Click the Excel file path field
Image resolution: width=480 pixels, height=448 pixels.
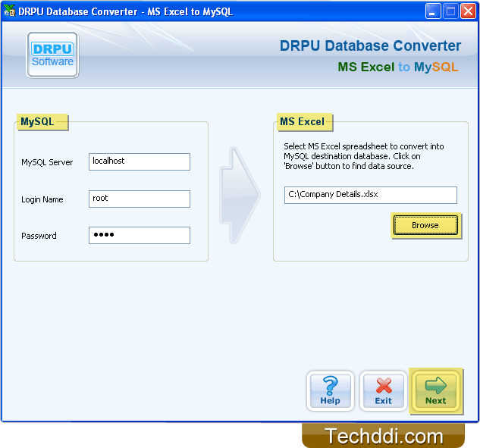coord(370,195)
